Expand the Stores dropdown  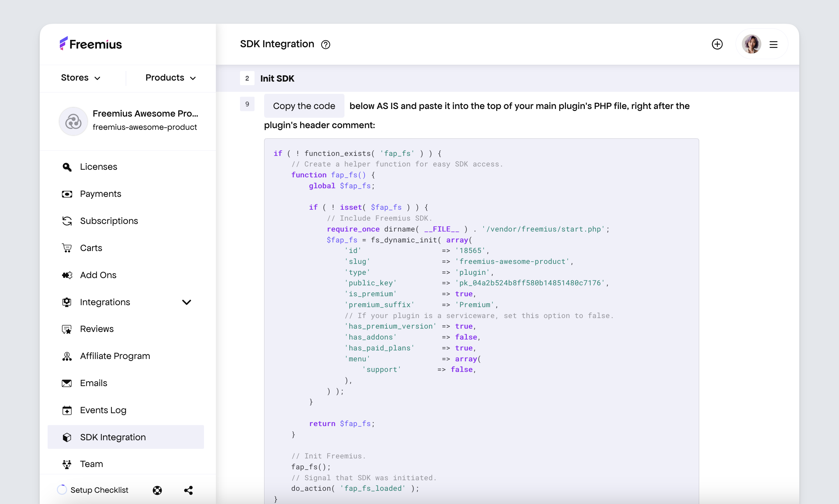tap(81, 78)
